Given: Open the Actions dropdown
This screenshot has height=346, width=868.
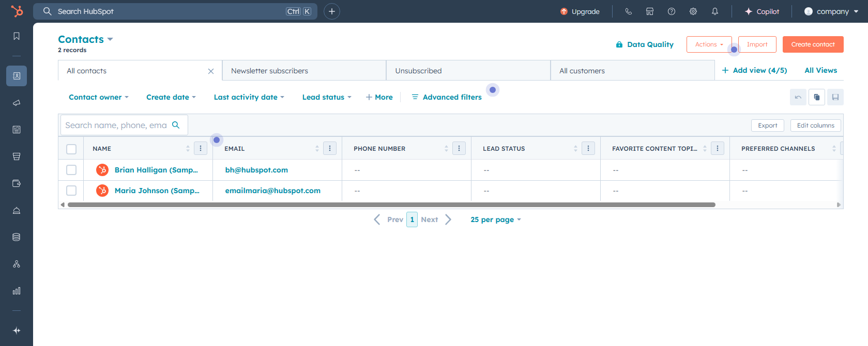Looking at the screenshot, I should pyautogui.click(x=709, y=44).
